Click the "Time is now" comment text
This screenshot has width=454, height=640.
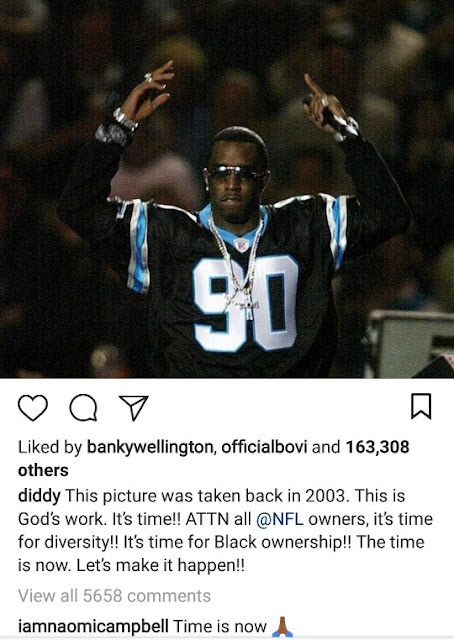[x=220, y=626]
